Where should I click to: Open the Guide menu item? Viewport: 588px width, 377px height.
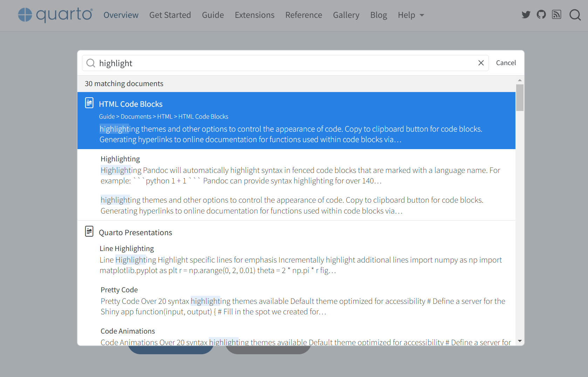point(213,15)
